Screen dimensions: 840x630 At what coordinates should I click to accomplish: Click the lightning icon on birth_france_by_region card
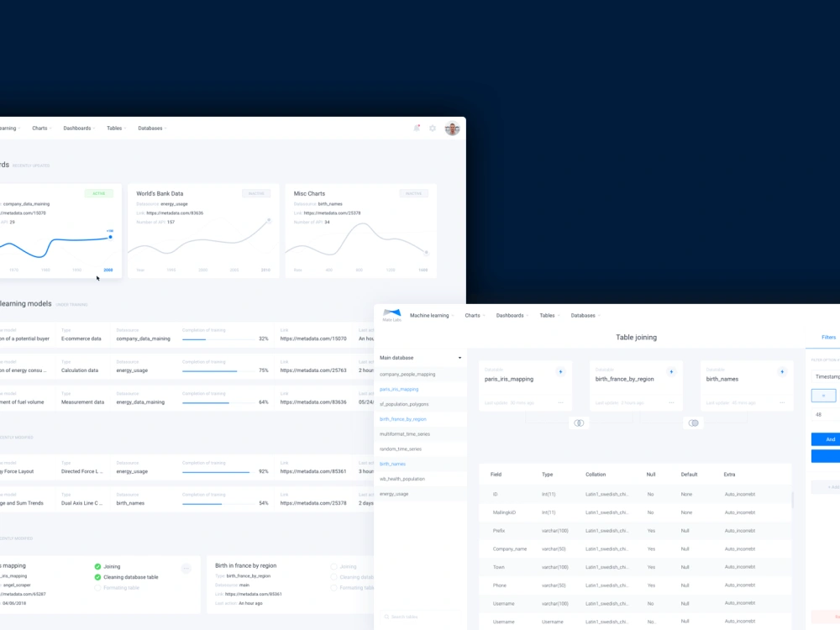click(x=671, y=372)
